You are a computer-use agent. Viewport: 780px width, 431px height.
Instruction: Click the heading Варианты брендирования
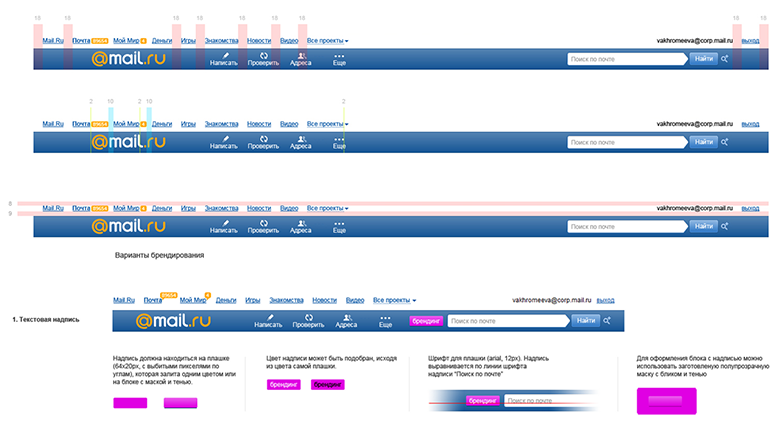[x=159, y=255]
